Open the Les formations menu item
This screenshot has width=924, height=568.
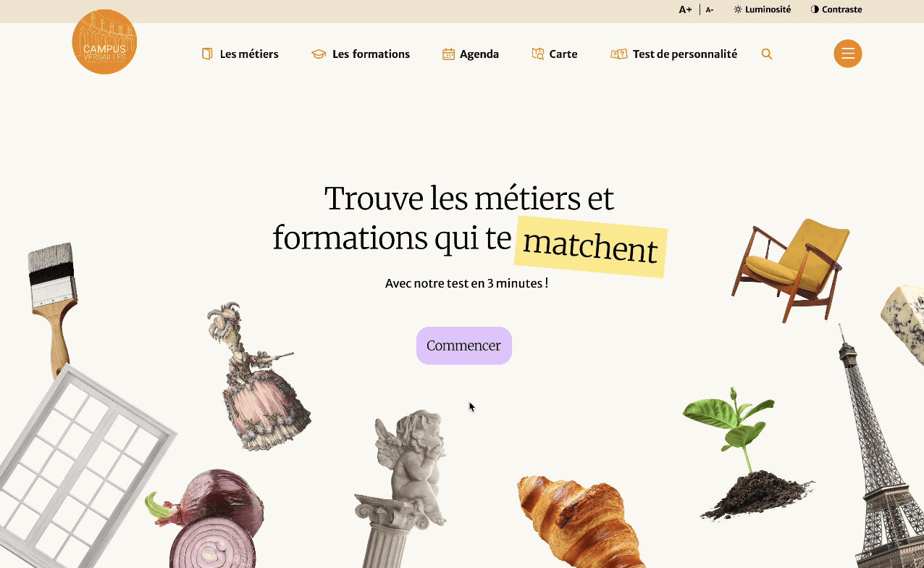pos(371,54)
